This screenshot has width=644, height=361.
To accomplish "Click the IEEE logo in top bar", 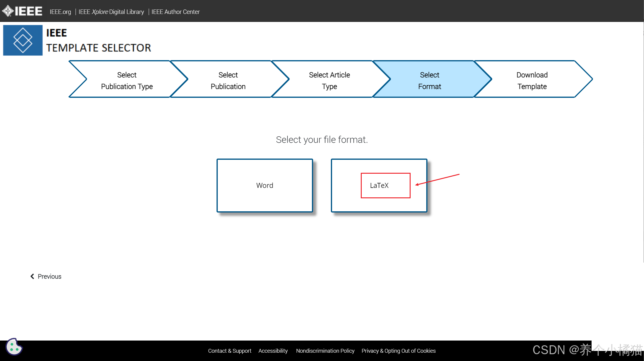I will tap(22, 11).
